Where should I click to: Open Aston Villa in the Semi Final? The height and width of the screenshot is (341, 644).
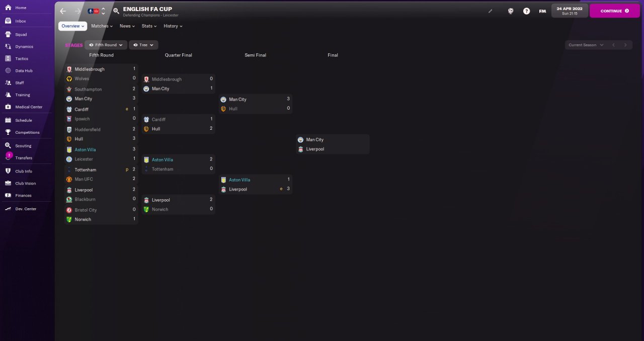239,180
